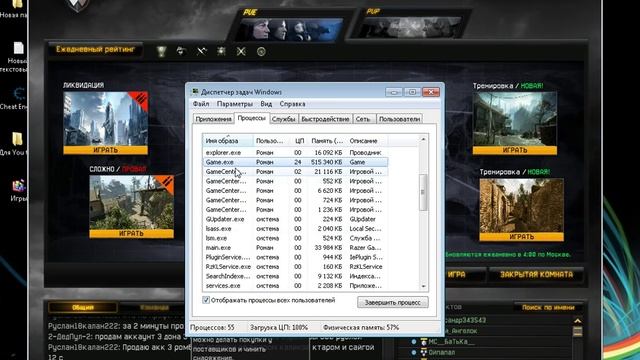
Task: Select the PluginService process row
Action: [295, 257]
